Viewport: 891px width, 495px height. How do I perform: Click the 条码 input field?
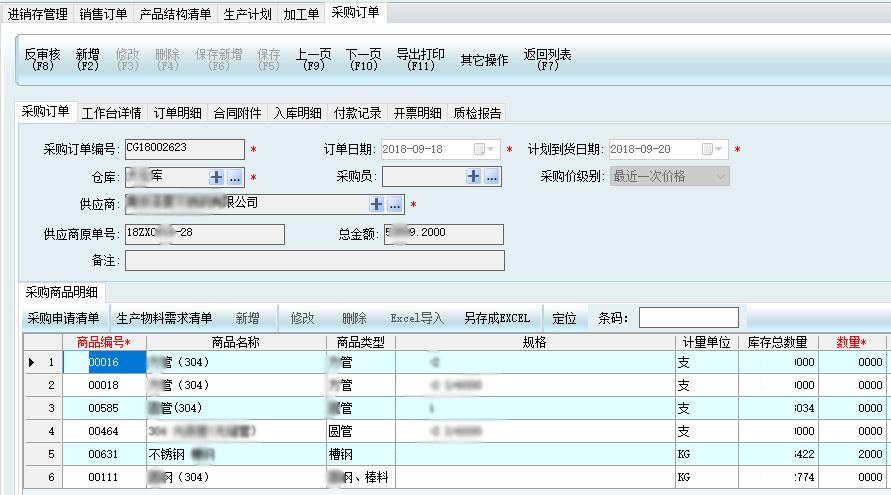coord(688,318)
